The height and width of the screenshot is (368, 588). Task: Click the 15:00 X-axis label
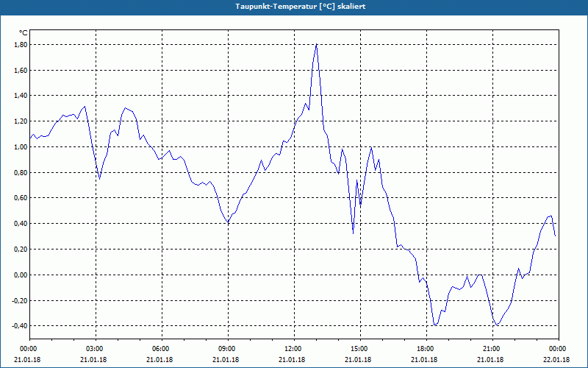360,349
